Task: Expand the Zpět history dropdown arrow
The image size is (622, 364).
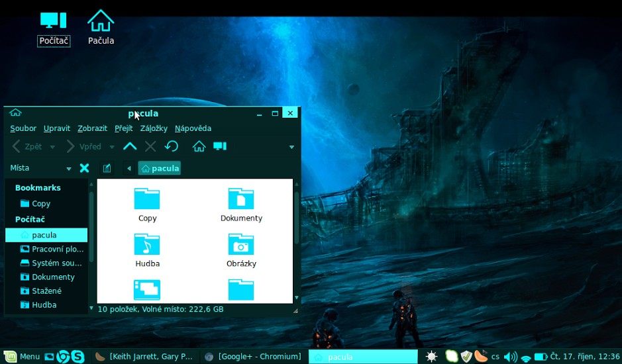Action: (x=52, y=147)
